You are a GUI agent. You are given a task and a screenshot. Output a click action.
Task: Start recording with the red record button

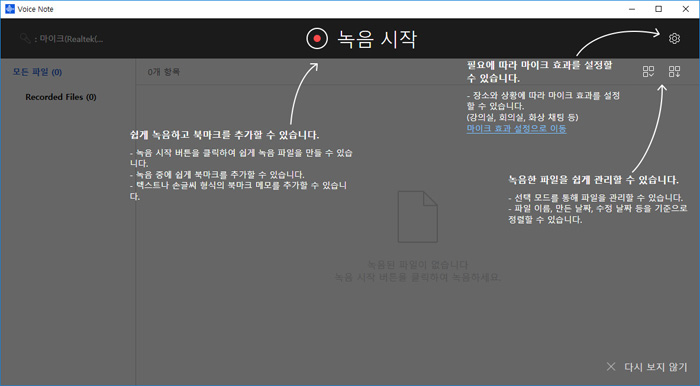(317, 39)
